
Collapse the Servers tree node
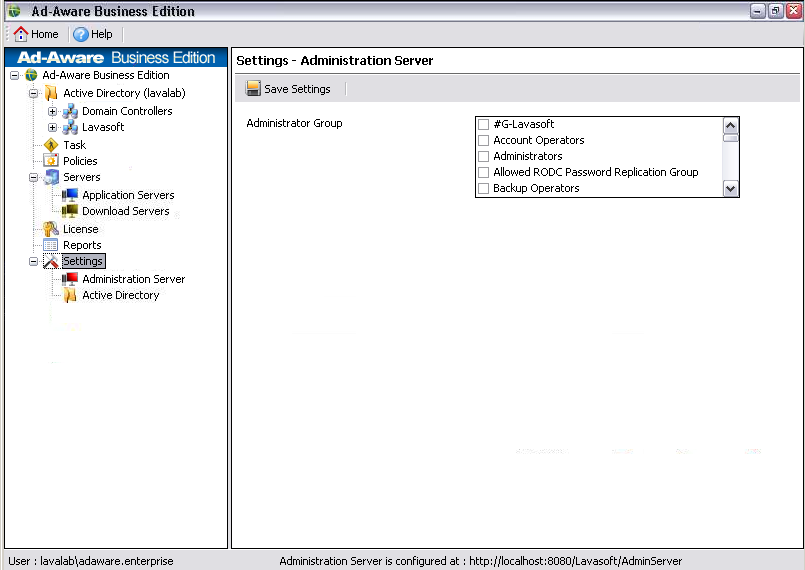pyautogui.click(x=33, y=178)
